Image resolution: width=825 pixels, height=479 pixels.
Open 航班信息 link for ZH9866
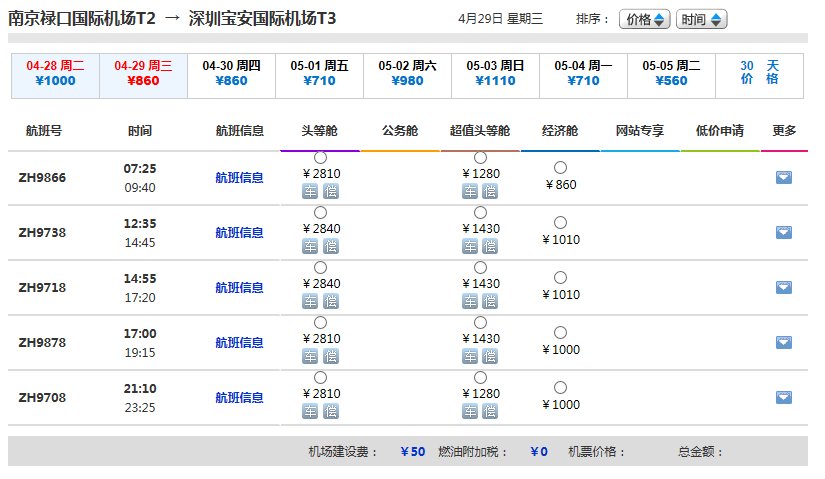[x=239, y=178]
